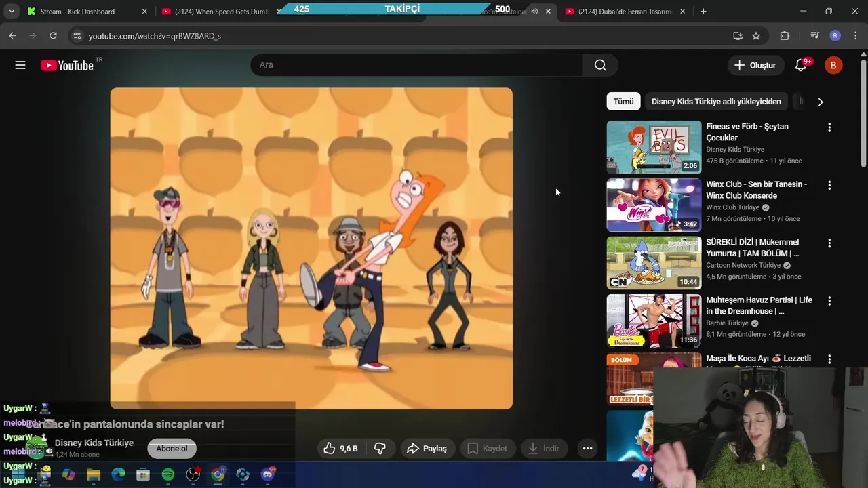Click the browser address bar URL
The image size is (868, 488).
155,36
